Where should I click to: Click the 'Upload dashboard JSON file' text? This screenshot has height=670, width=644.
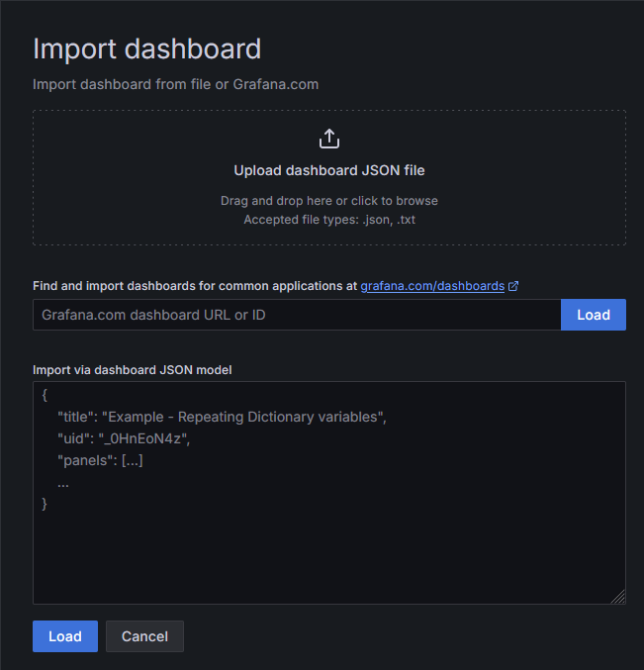coord(329,170)
